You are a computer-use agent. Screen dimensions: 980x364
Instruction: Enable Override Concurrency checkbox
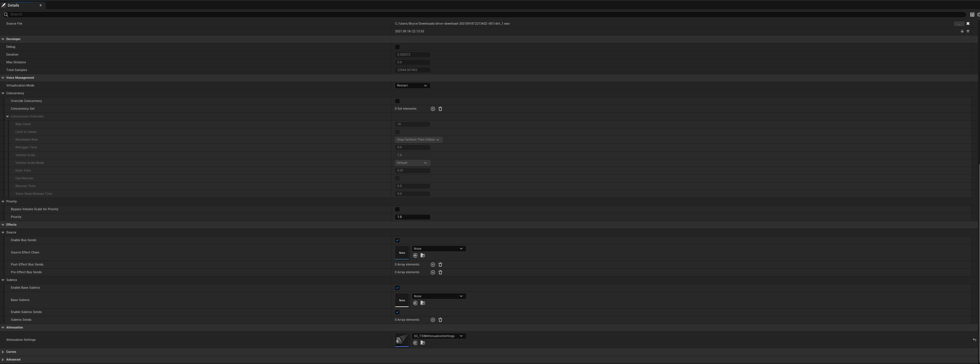click(397, 101)
